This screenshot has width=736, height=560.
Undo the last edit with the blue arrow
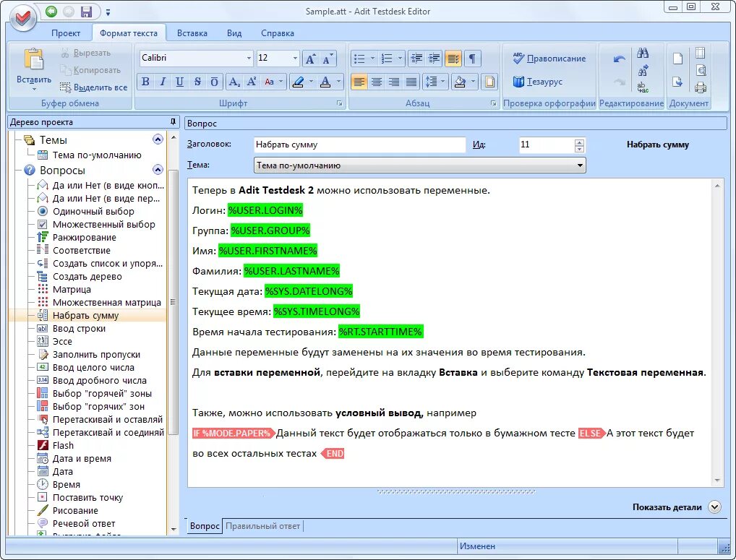pos(619,59)
